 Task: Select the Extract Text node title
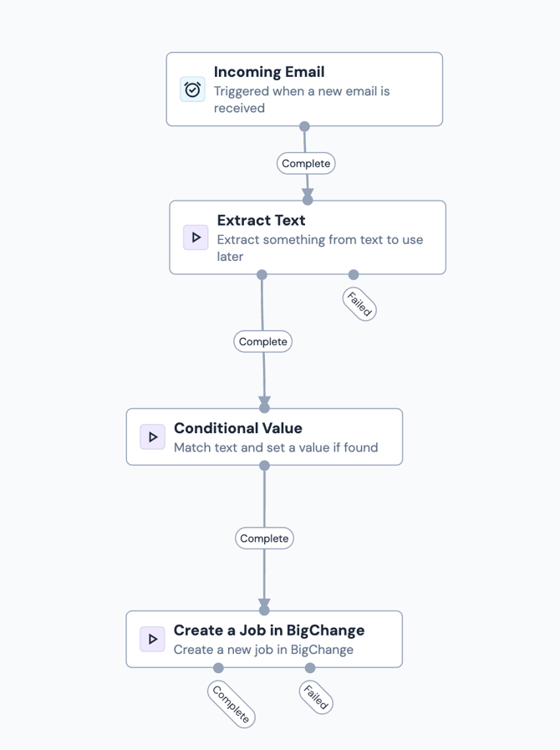(x=261, y=220)
